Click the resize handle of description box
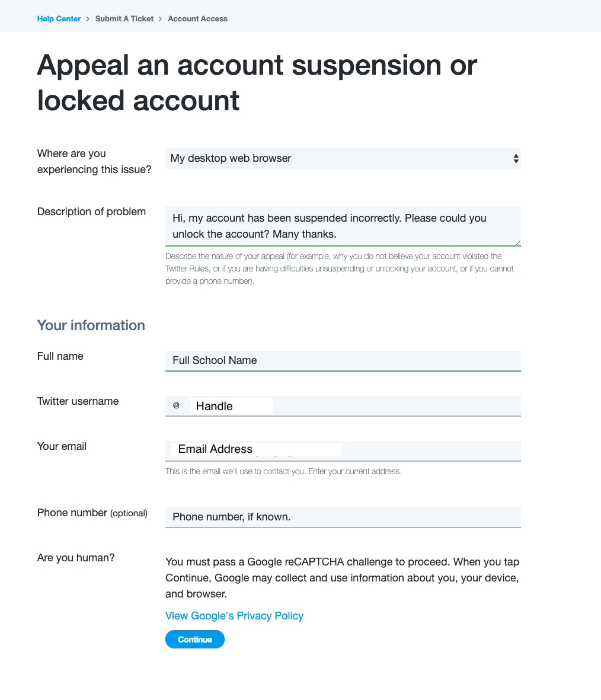The image size is (601, 700). click(x=518, y=242)
